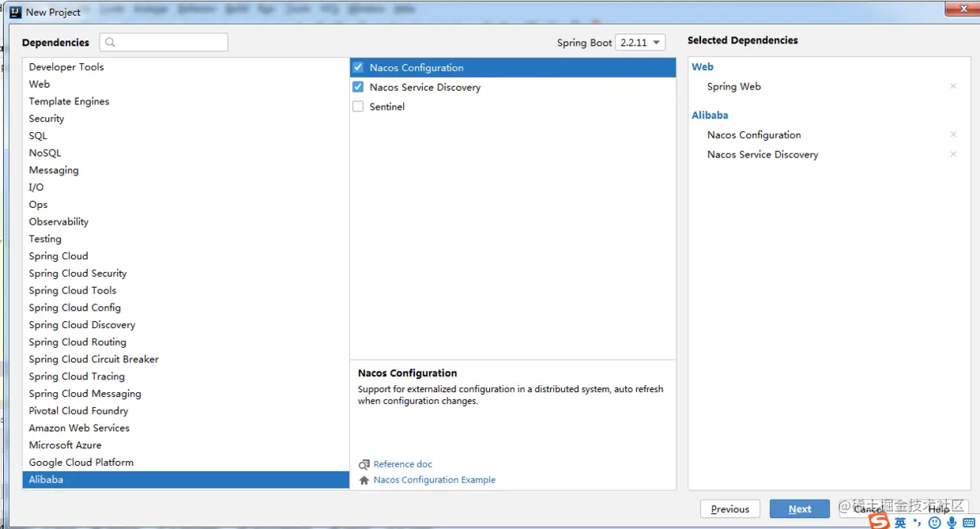Remove Spring Web from selected dependencies

click(953, 86)
